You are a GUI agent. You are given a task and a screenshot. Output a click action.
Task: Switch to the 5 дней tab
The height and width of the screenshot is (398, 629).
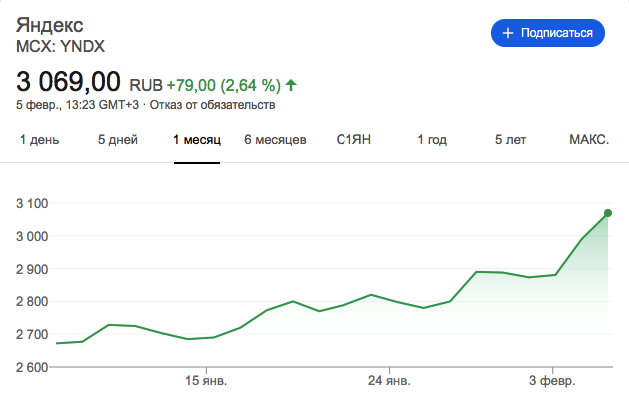118,140
